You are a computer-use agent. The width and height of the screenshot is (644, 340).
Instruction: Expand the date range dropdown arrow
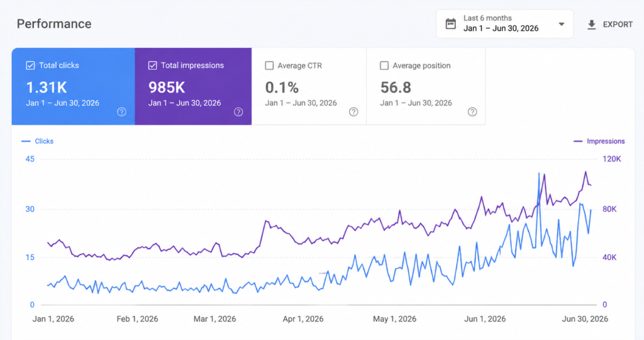(562, 25)
